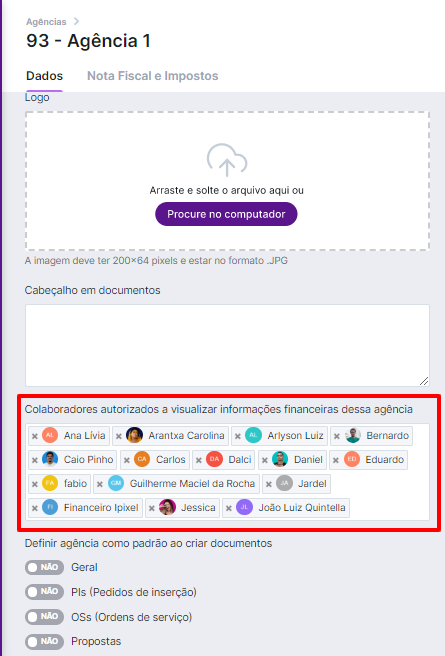Click Financeiro Ipixel's FI avatar
Screen dimensions: 445x656
pyautogui.click(x=50, y=507)
